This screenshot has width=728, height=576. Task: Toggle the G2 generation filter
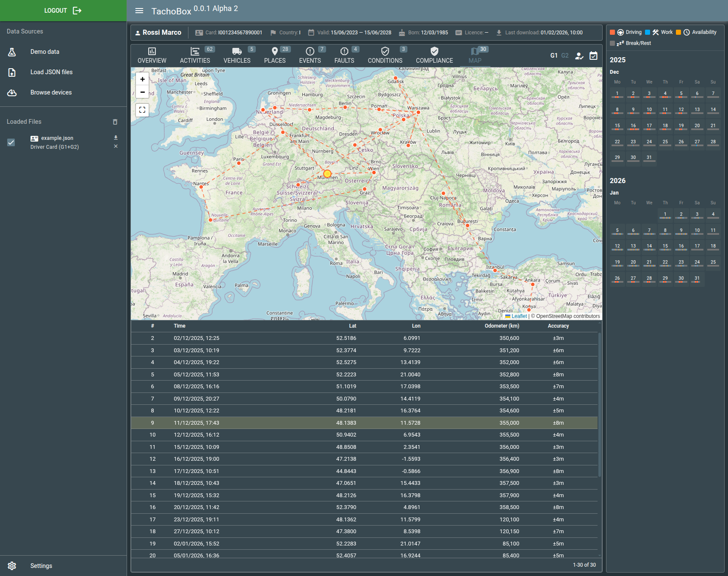(565, 56)
